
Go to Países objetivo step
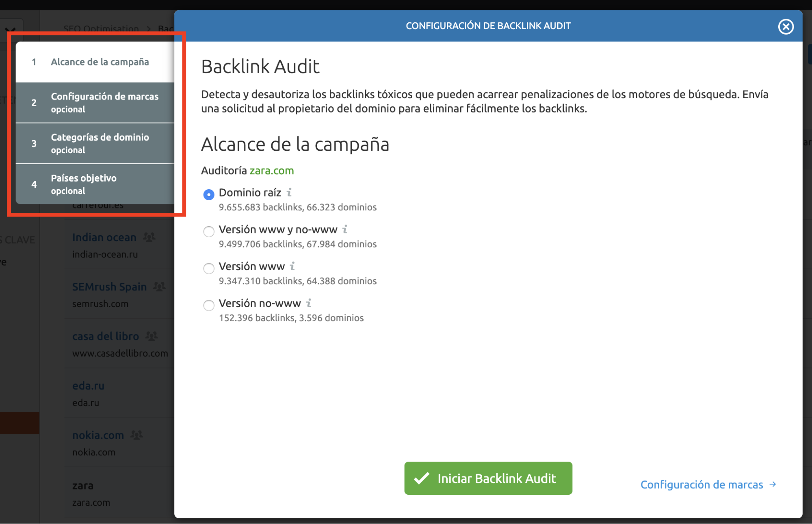(x=95, y=184)
